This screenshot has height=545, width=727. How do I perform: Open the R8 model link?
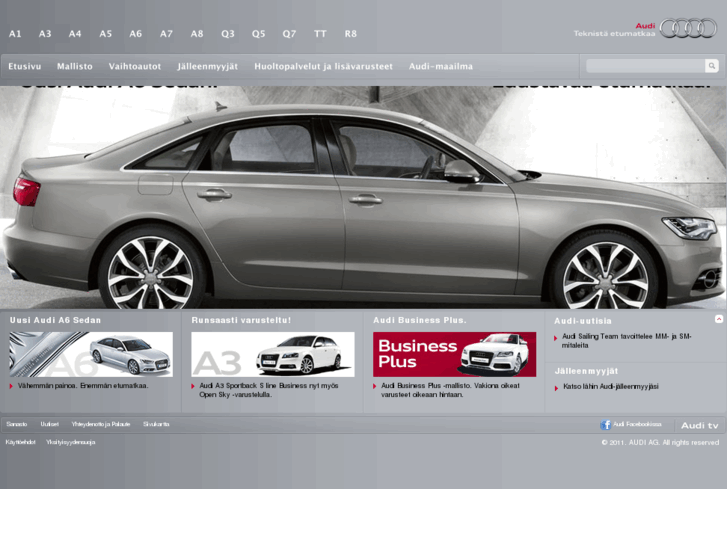(351, 34)
